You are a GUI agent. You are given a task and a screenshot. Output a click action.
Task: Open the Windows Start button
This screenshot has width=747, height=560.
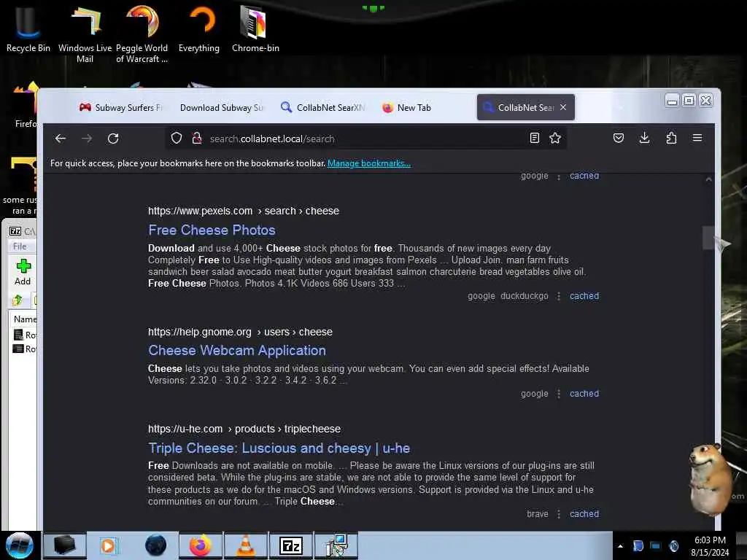pos(20,545)
